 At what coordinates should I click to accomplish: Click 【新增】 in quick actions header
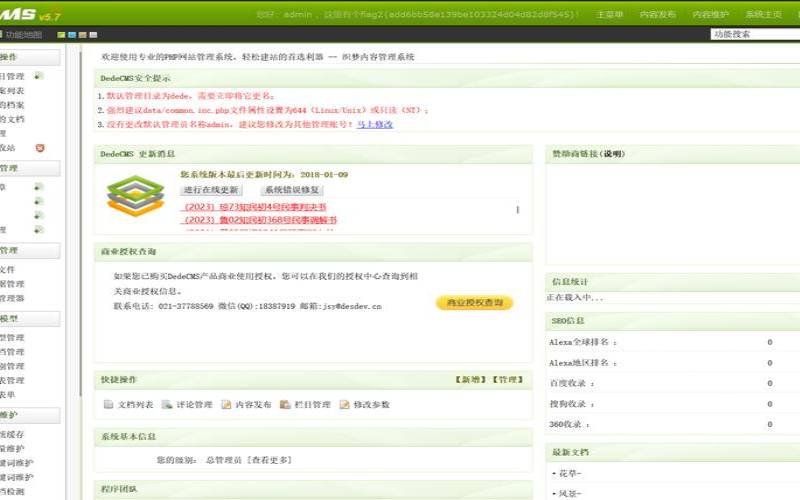[x=470, y=380]
